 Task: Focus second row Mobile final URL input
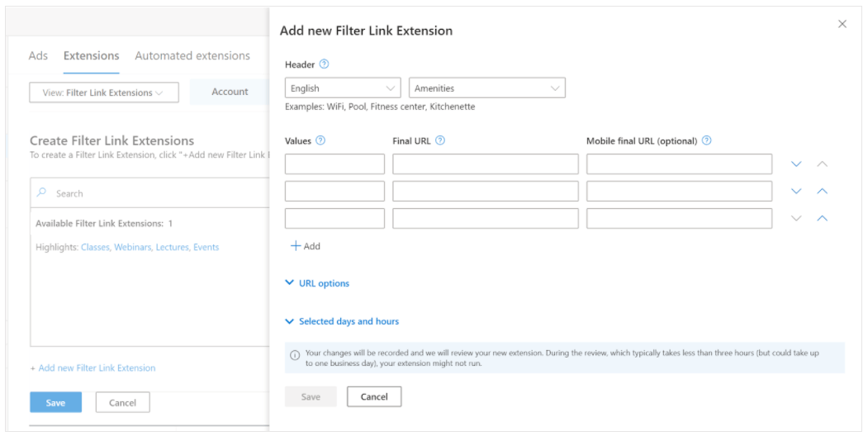[679, 191]
